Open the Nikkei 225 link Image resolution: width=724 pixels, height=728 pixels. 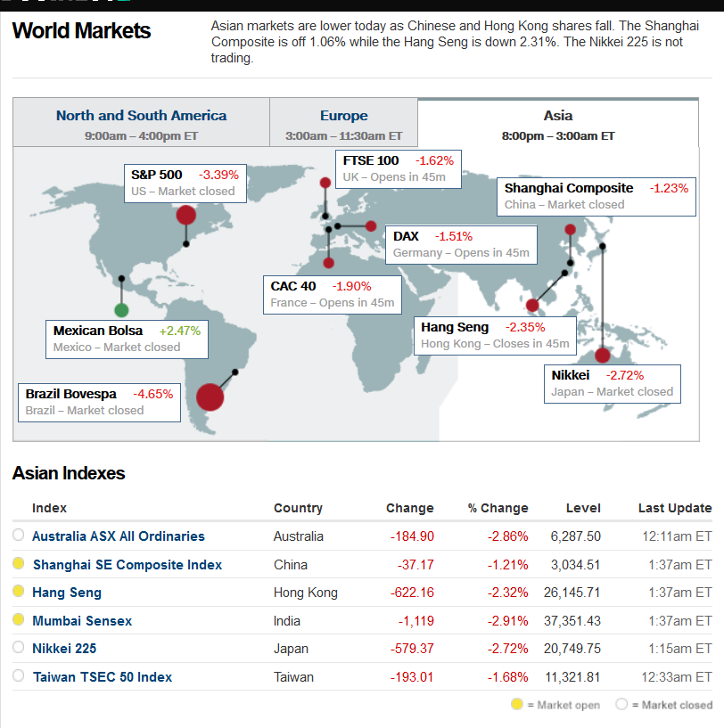tap(64, 649)
